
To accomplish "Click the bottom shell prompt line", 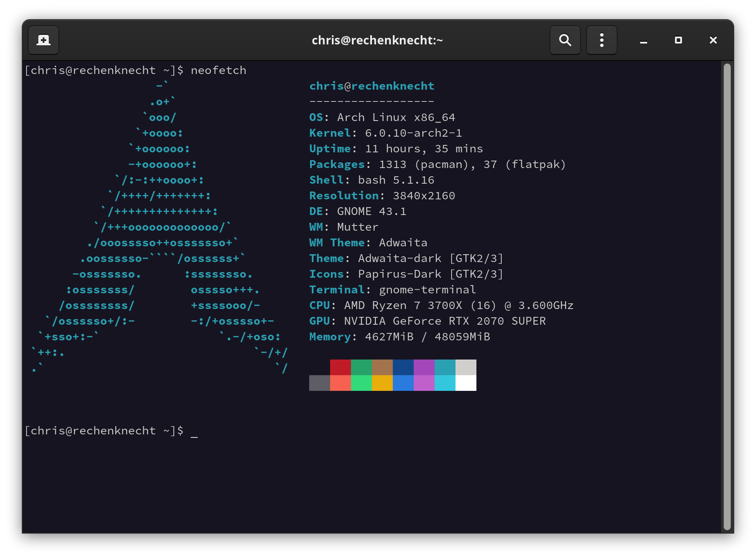I will 111,431.
